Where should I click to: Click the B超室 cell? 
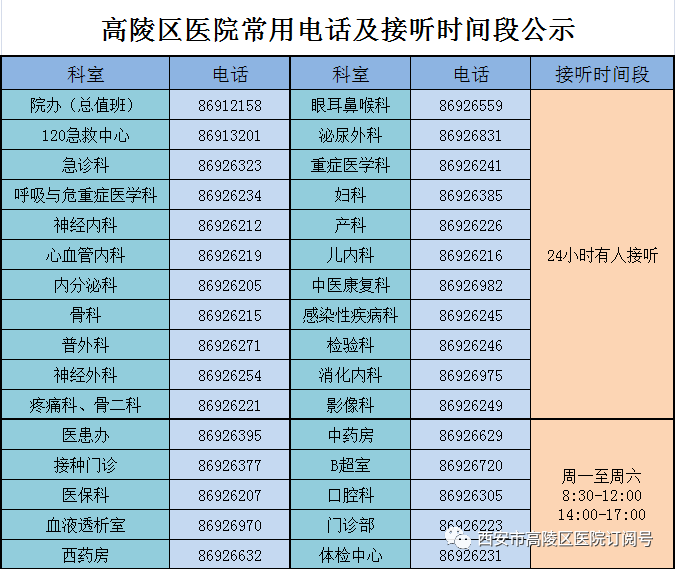click(350, 465)
